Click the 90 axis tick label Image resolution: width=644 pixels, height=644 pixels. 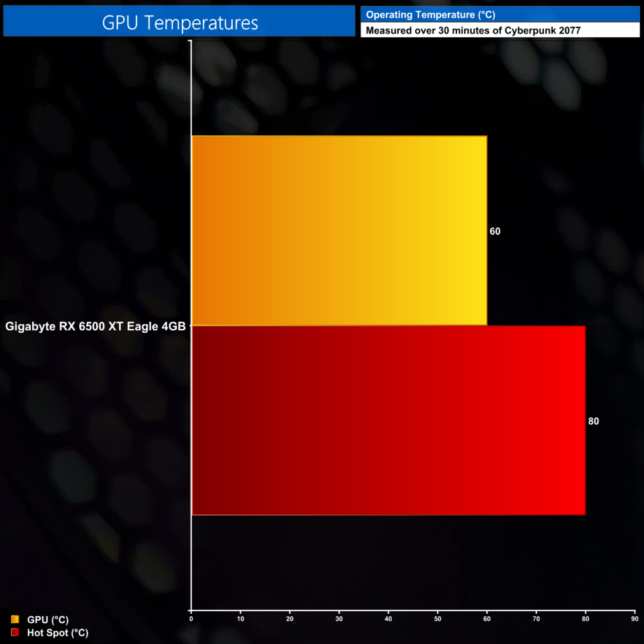635,619
